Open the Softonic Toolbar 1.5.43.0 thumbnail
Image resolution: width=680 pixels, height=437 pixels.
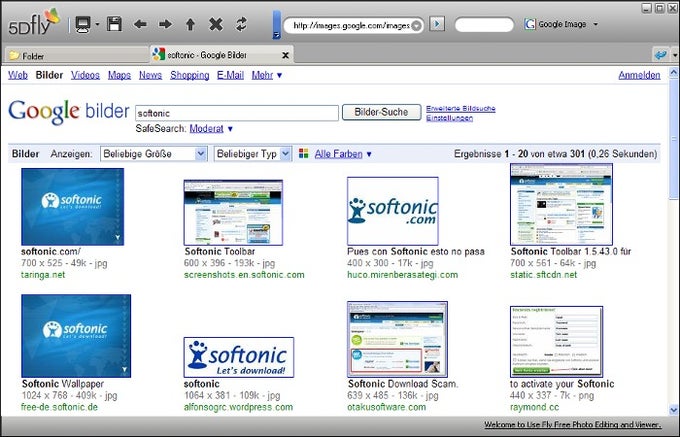coord(561,204)
